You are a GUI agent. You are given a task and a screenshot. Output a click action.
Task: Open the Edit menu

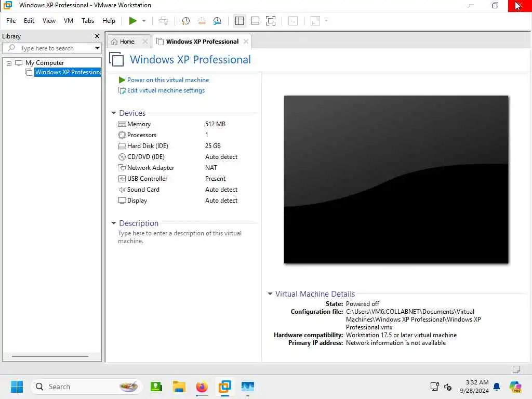[x=29, y=21]
